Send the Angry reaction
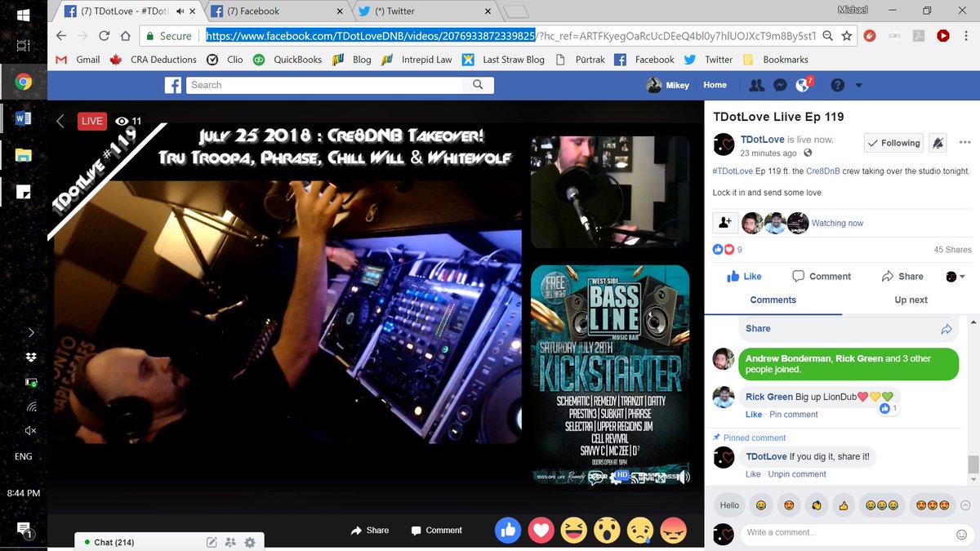980x551 pixels. coord(674,531)
